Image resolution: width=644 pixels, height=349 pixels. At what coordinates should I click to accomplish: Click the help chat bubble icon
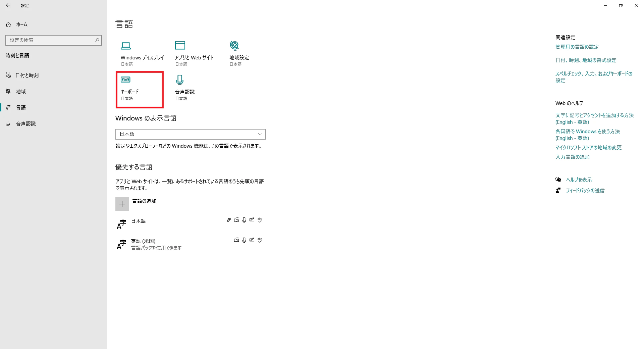[558, 180]
